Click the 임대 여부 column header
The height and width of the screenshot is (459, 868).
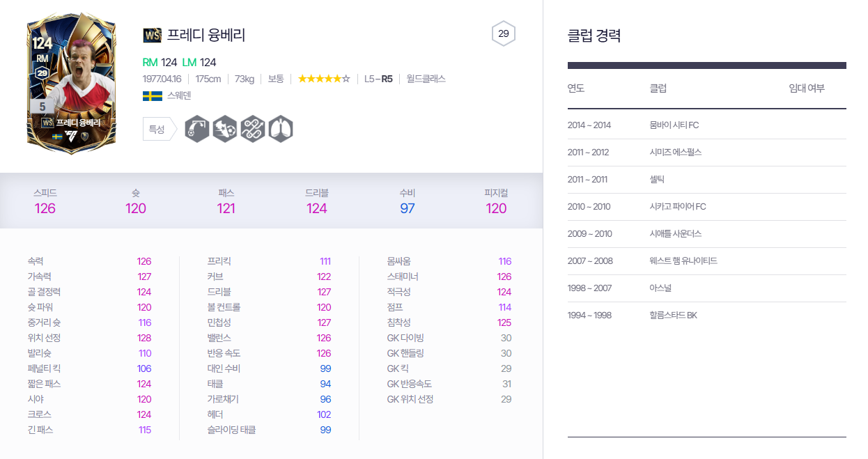pos(807,88)
